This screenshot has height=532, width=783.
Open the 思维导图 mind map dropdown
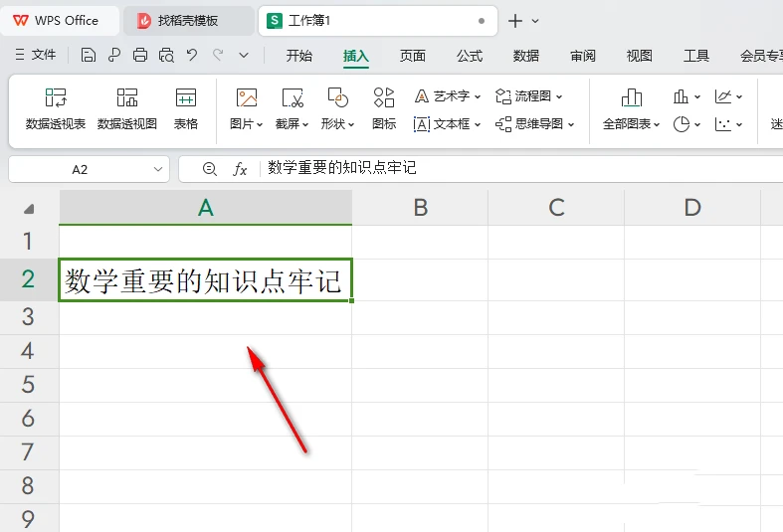click(535, 123)
